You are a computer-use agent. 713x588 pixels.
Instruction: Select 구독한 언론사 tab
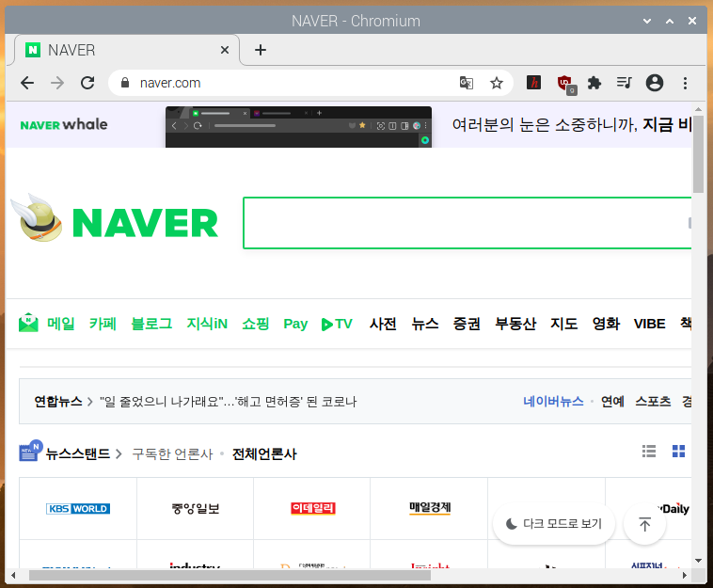pyautogui.click(x=172, y=453)
